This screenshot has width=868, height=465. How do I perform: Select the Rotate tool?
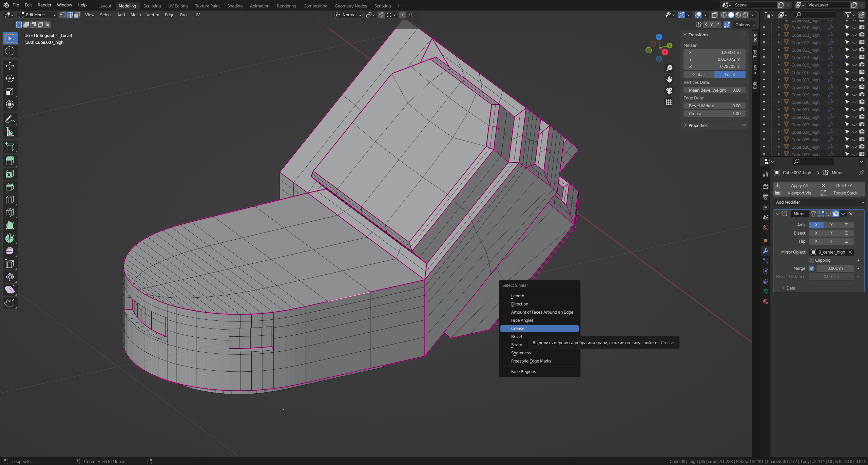(x=10, y=78)
